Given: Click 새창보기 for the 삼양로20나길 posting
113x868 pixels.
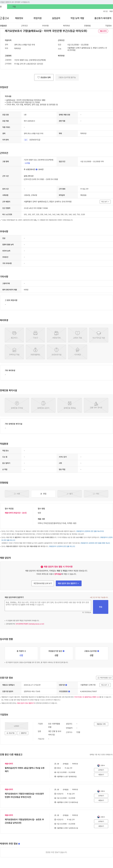Looking at the screenshot, I should point(101,826).
